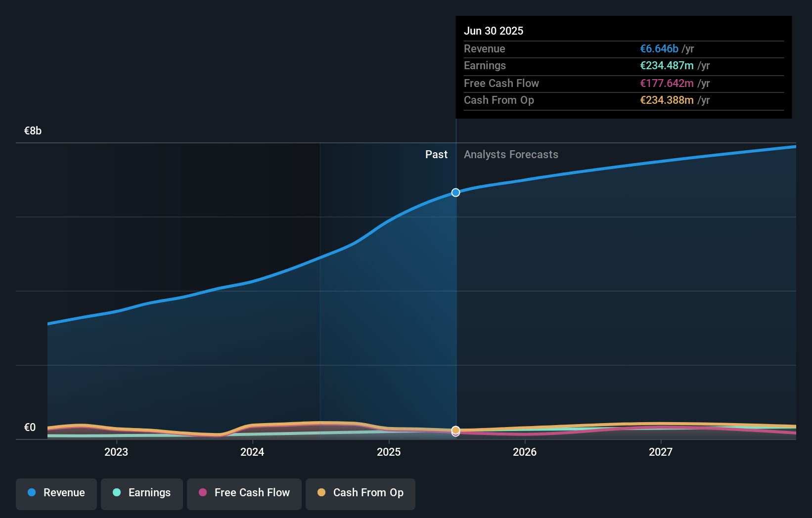Image resolution: width=812 pixels, height=518 pixels.
Task: Click the teal Earnings legend dot
Action: (117, 492)
